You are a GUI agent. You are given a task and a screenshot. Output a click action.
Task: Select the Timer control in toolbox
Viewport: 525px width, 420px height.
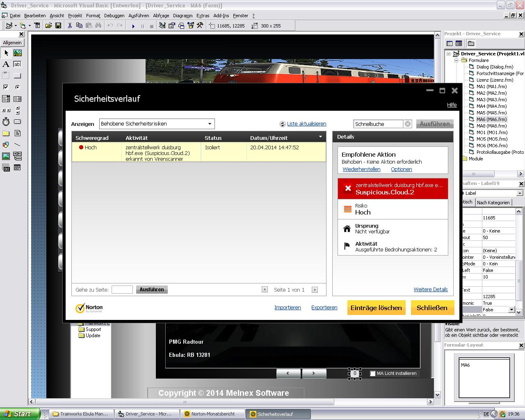point(6,122)
